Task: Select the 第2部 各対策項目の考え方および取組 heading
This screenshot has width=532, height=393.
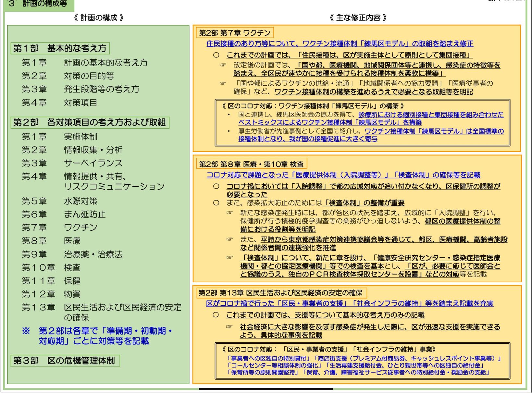Action: (x=90, y=122)
